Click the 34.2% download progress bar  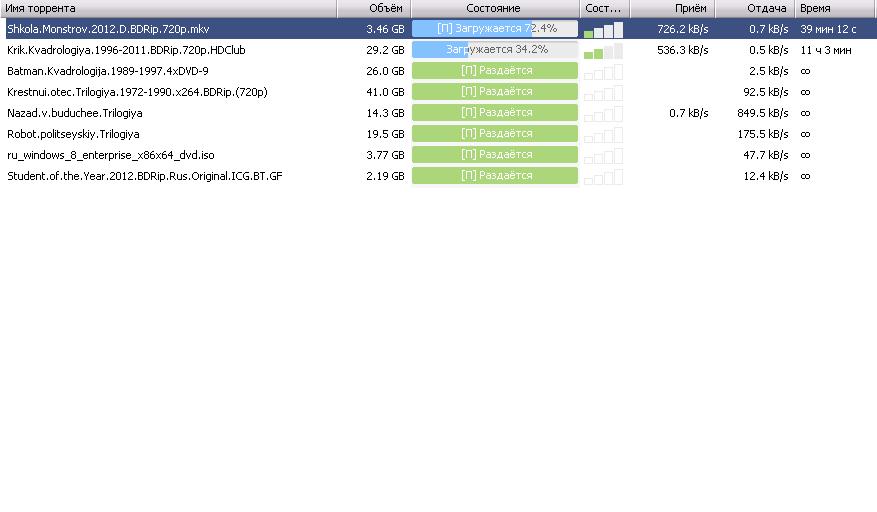(x=495, y=50)
